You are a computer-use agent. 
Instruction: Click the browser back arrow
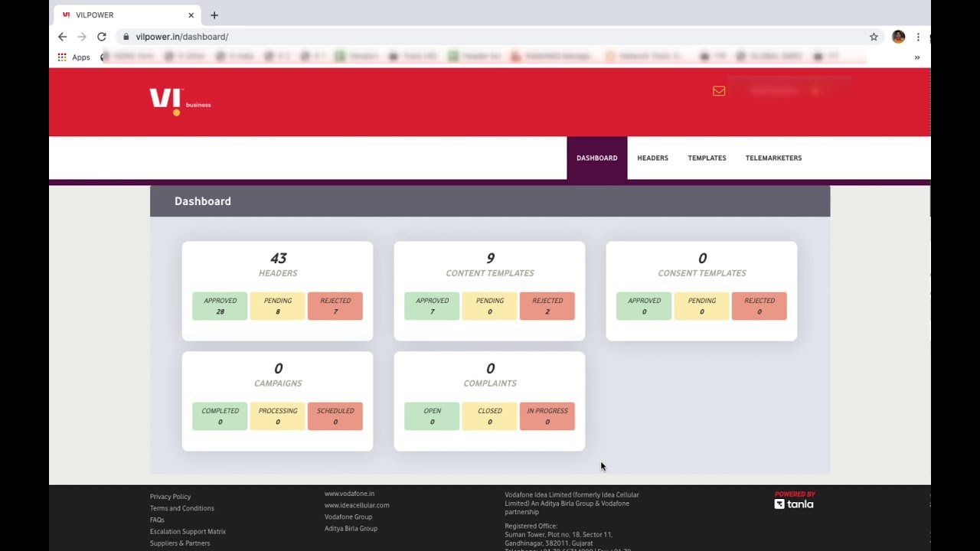(x=63, y=37)
